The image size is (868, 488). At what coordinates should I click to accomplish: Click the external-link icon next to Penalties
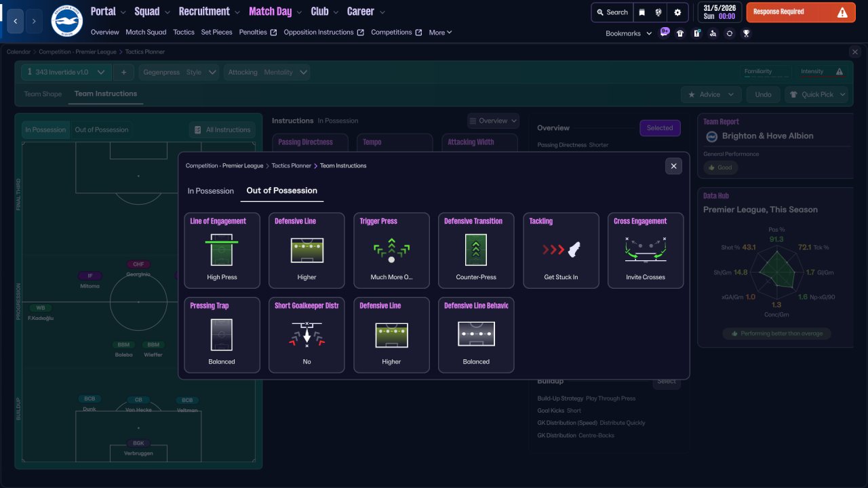pyautogui.click(x=273, y=33)
